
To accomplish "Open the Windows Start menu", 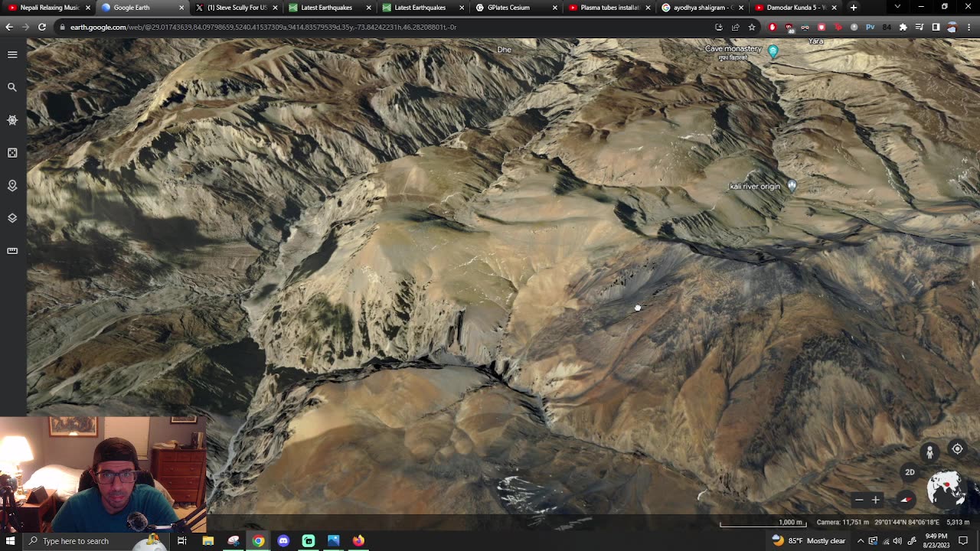I will point(11,541).
